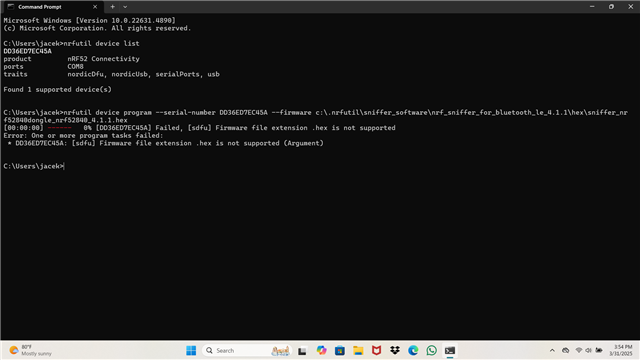Screen dimensions: 640x360
Task: Open File Explorer from taskbar
Action: [x=358, y=350]
